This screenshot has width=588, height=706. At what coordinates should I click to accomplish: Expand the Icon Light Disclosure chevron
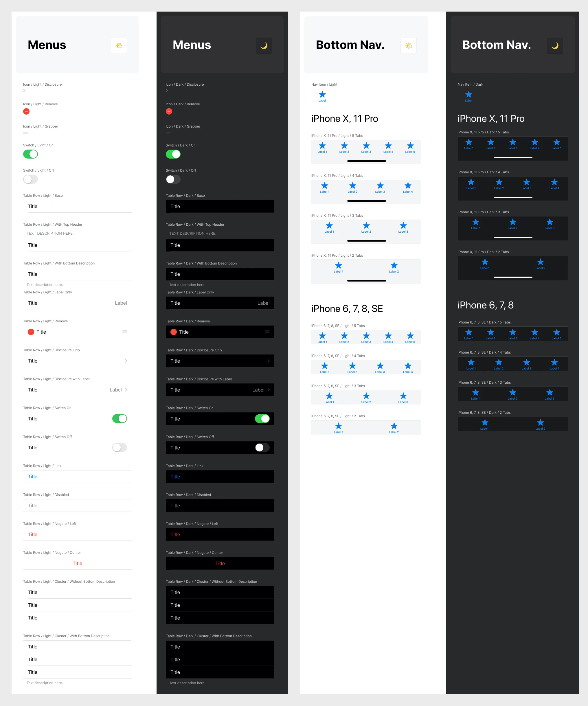(x=24, y=91)
